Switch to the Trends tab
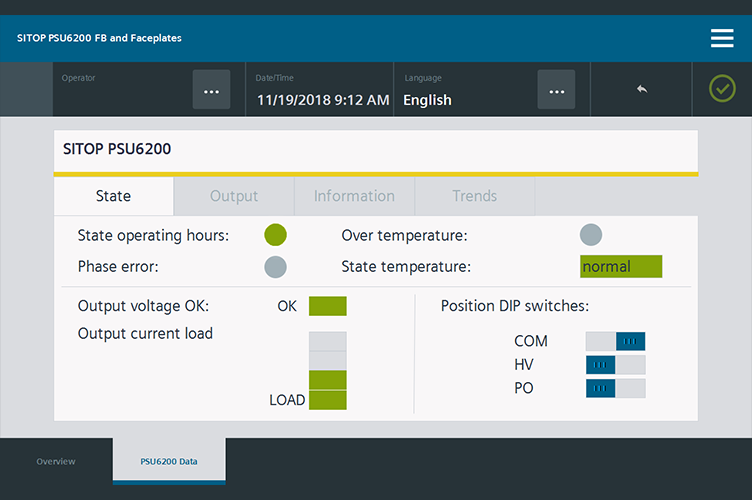752x500 pixels. coord(475,196)
